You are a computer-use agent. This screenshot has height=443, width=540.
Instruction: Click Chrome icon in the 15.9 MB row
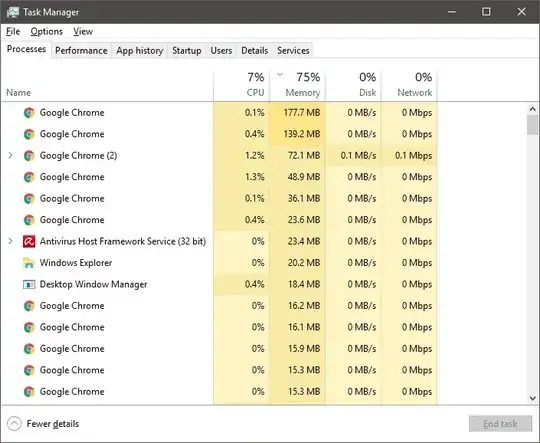[x=29, y=349]
